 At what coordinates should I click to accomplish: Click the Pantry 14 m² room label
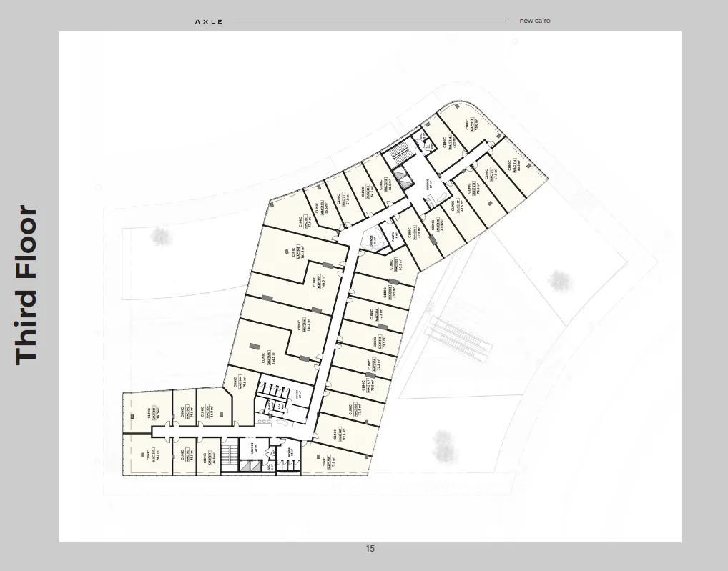[395, 236]
